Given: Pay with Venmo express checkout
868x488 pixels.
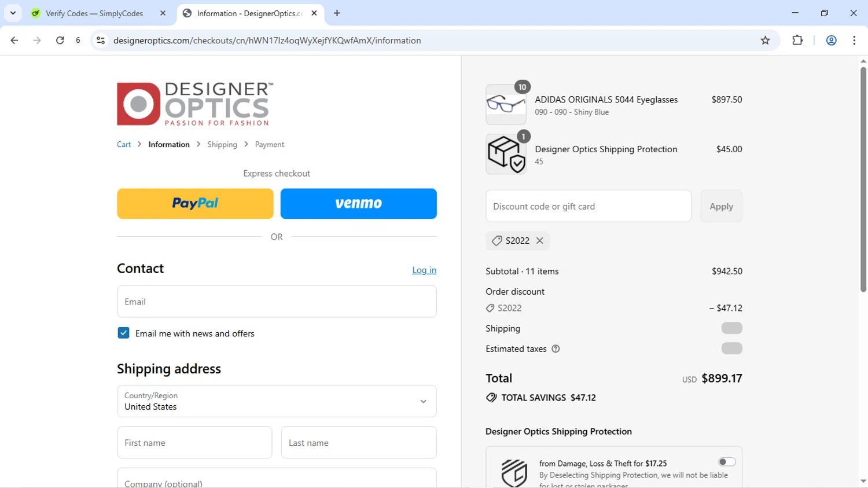Looking at the screenshot, I should [x=359, y=203].
